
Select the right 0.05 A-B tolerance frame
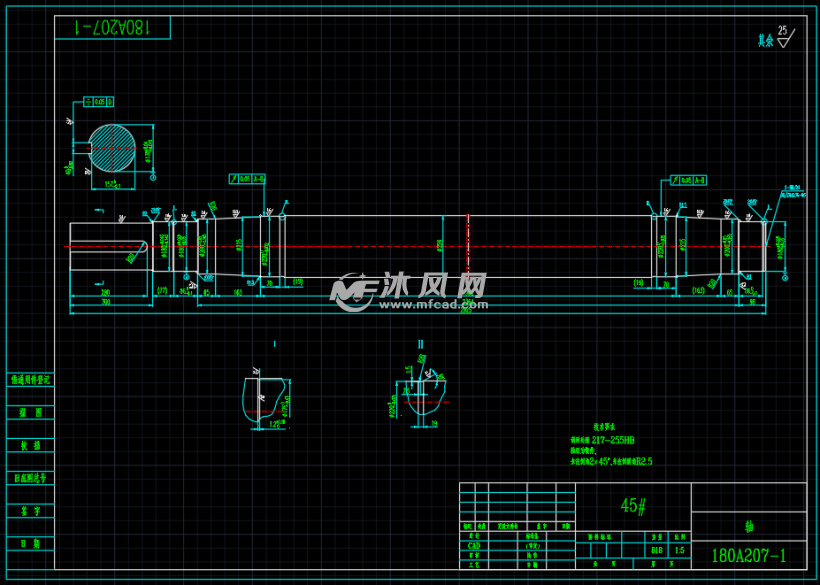point(688,179)
